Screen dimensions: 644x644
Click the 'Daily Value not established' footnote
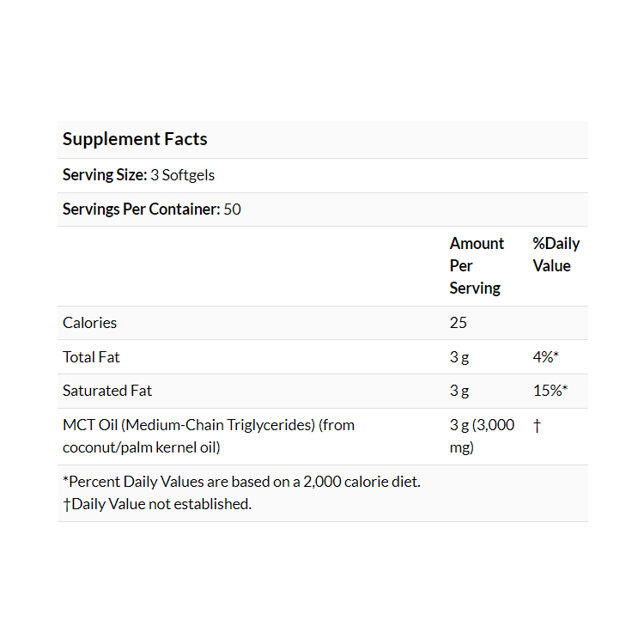pos(157,504)
